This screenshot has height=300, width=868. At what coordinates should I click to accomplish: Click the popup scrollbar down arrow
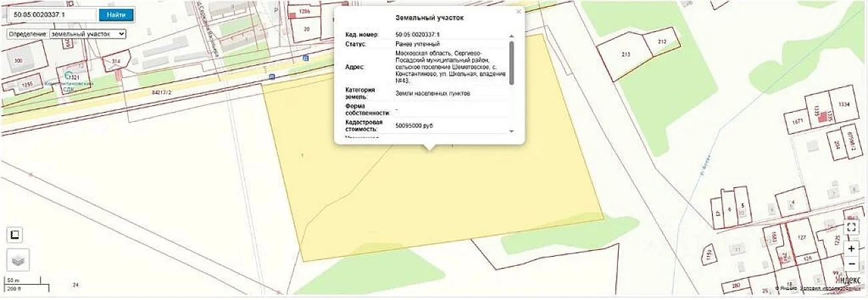point(511,131)
